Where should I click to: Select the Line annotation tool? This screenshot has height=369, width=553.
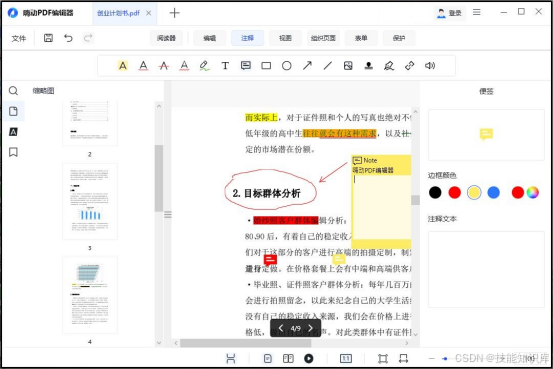pos(328,66)
